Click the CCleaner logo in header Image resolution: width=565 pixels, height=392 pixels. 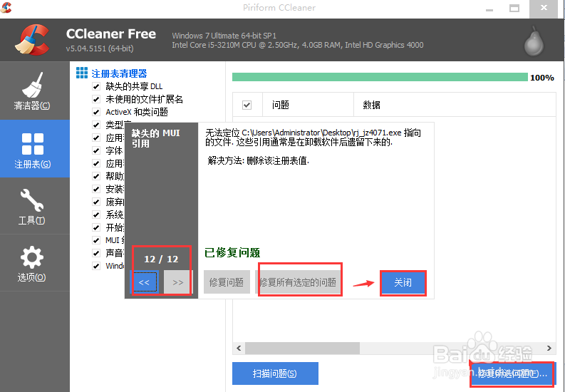(33, 40)
